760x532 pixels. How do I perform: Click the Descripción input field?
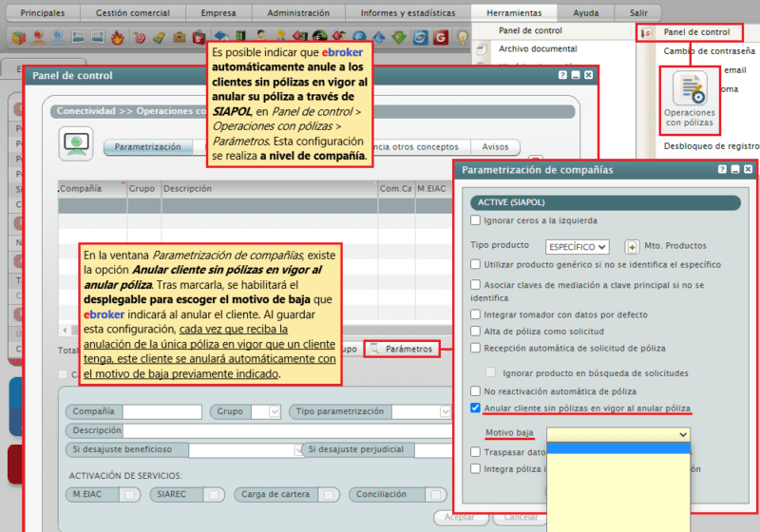click(x=289, y=430)
